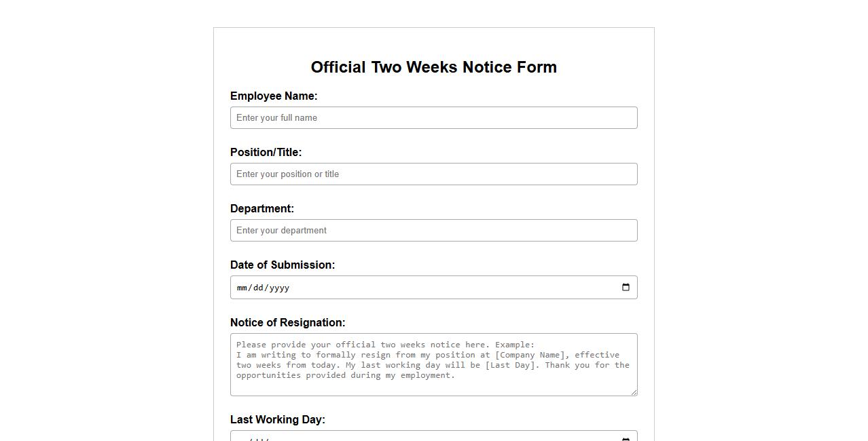This screenshot has height=441, width=868.
Task: Click the Department label
Action: pos(262,208)
